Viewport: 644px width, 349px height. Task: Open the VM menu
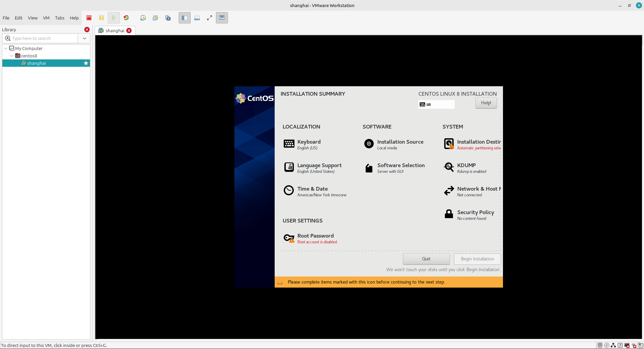[46, 18]
